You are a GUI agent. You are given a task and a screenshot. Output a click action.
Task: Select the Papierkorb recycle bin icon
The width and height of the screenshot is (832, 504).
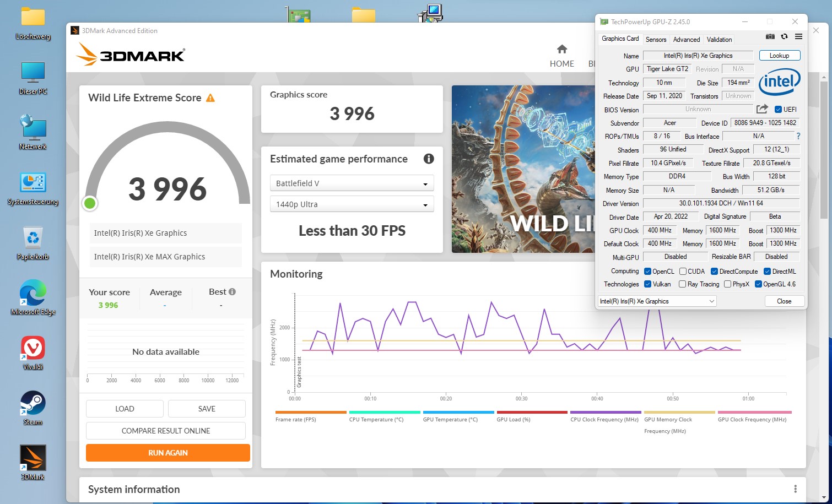coord(33,243)
